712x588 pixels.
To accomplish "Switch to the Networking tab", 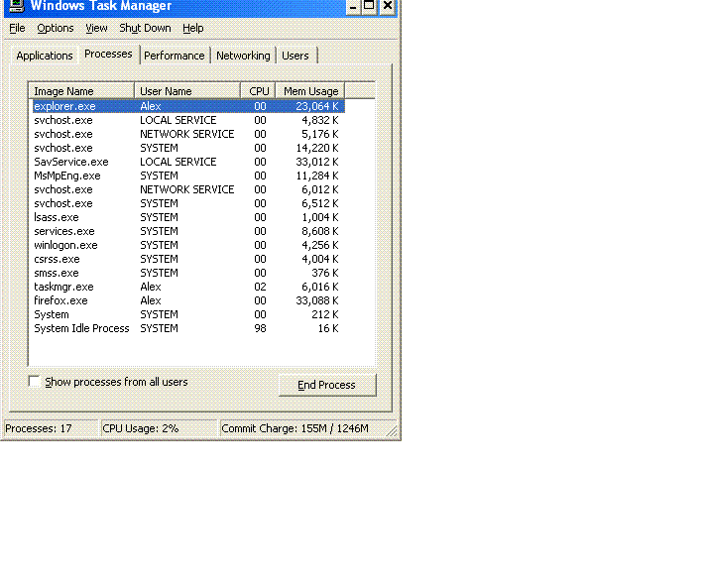I will coord(243,56).
